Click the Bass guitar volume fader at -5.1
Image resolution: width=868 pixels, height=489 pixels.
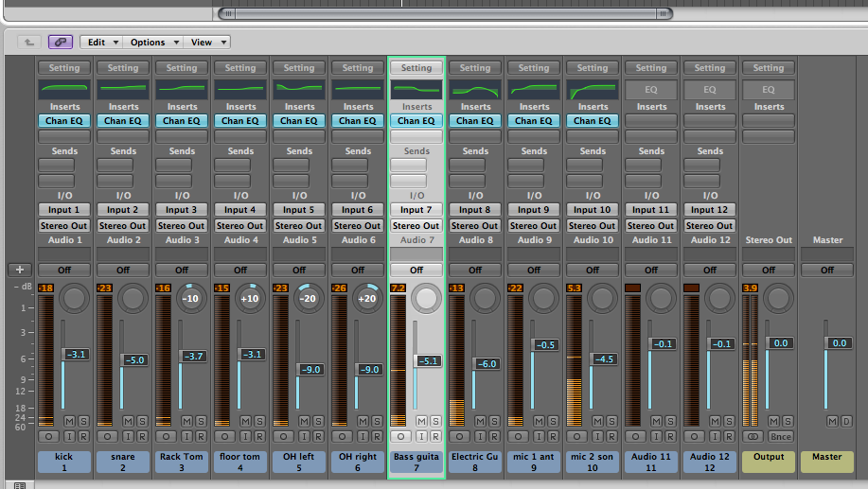click(x=427, y=360)
